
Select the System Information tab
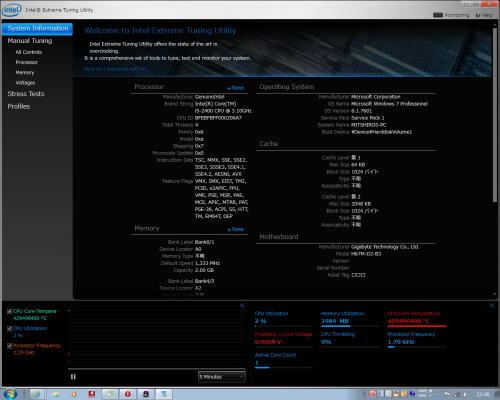pos(37,29)
